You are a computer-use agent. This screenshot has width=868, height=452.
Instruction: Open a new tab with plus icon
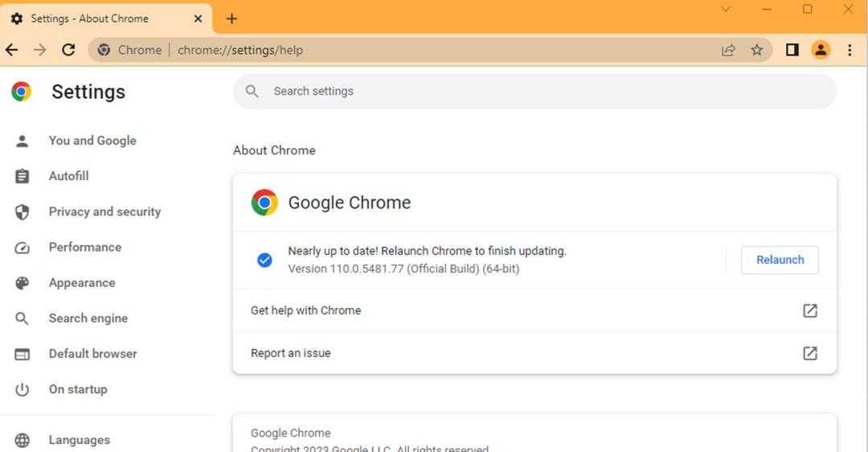(x=232, y=18)
